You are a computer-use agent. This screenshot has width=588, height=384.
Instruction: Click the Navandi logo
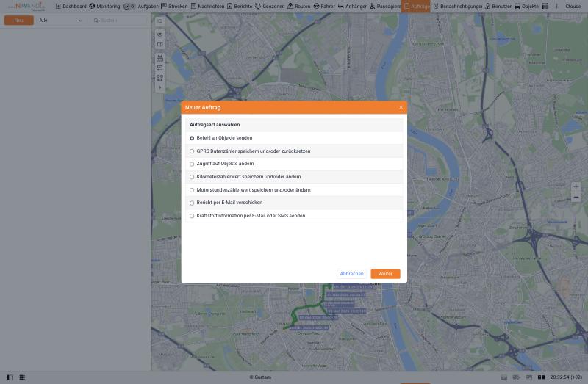[x=27, y=7]
